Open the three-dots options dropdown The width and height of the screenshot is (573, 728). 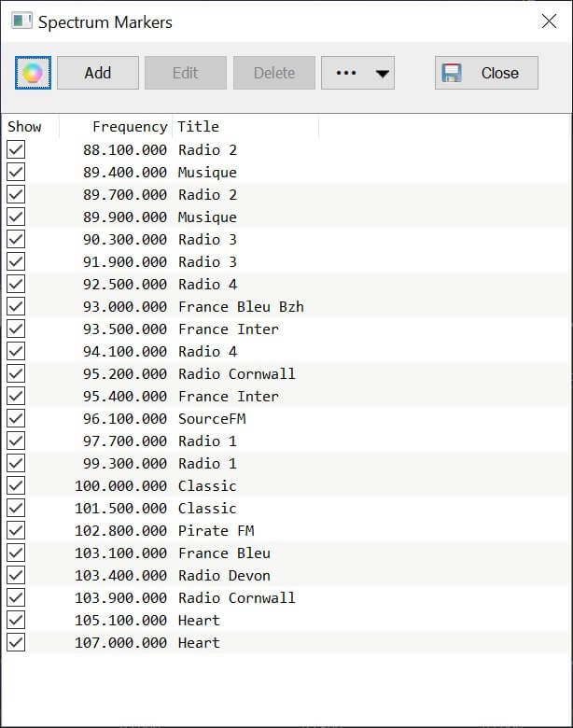click(357, 73)
